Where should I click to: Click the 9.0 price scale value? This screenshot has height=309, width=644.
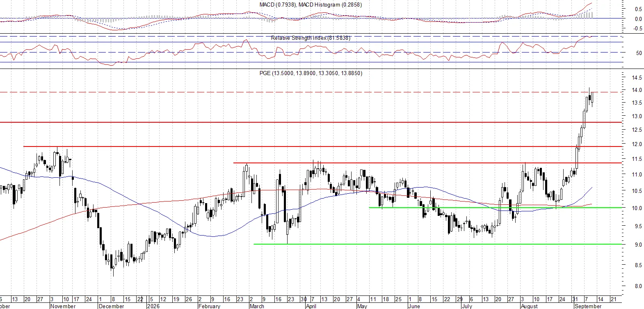638,245
